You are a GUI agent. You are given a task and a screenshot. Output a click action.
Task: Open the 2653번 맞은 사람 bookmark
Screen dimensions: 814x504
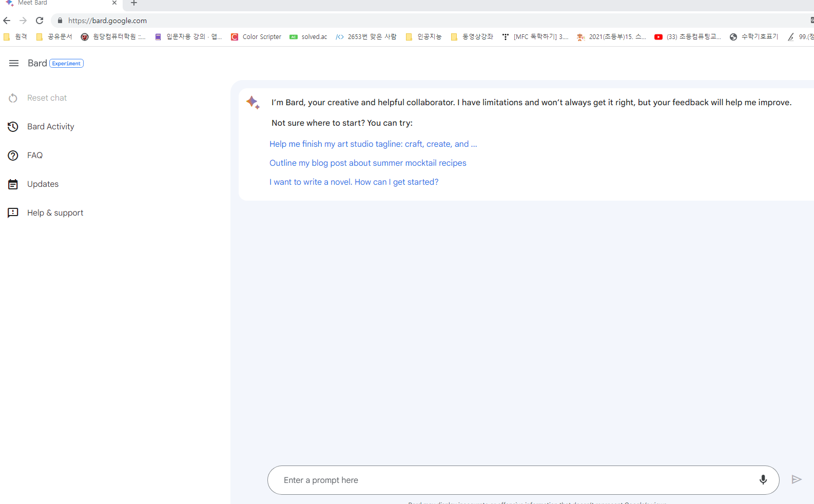tap(366, 37)
